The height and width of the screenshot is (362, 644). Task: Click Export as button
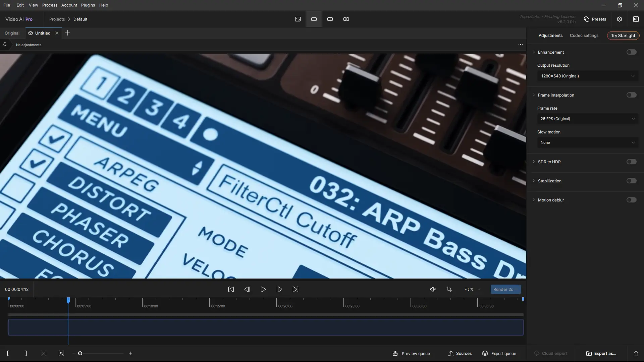tap(601, 353)
